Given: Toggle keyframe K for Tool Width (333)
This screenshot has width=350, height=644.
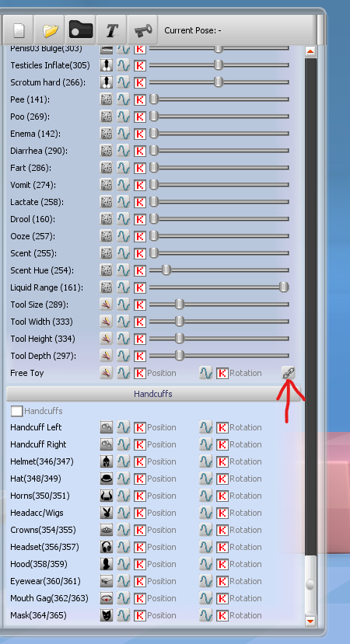Looking at the screenshot, I should point(140,322).
